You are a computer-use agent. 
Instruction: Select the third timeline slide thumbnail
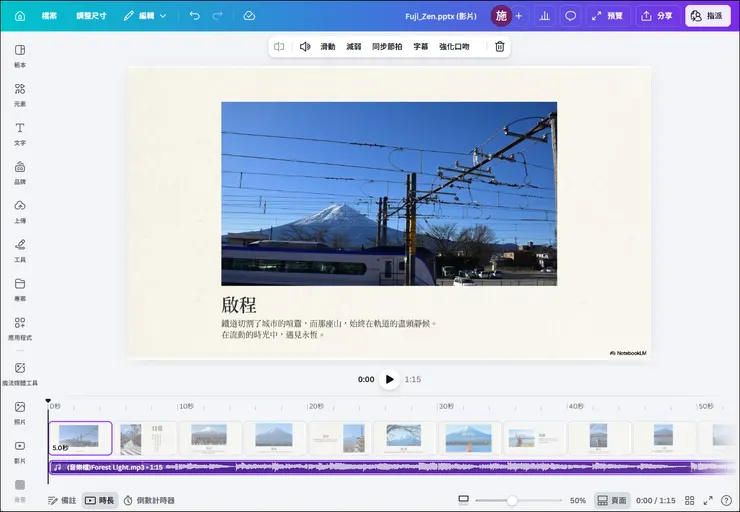point(210,438)
